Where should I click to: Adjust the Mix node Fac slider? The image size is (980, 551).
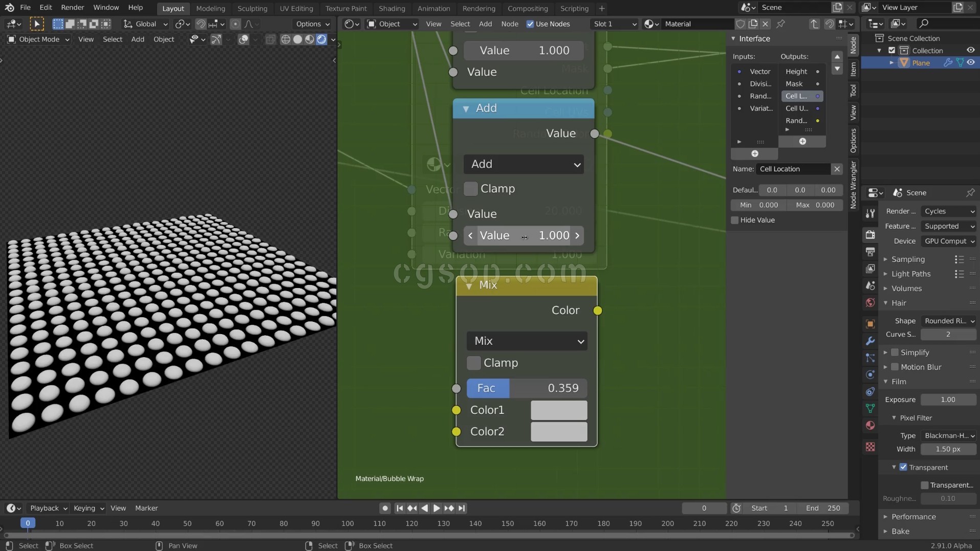[x=527, y=388]
